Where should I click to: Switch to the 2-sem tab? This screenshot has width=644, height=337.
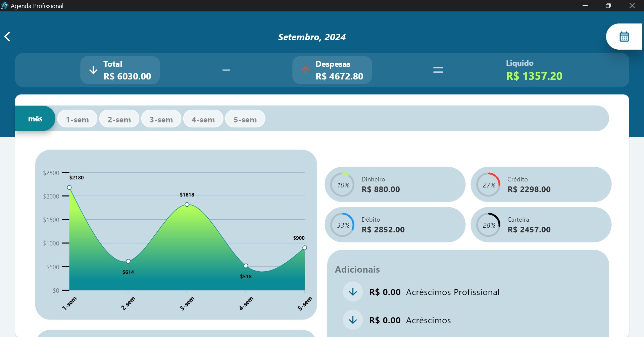point(119,119)
